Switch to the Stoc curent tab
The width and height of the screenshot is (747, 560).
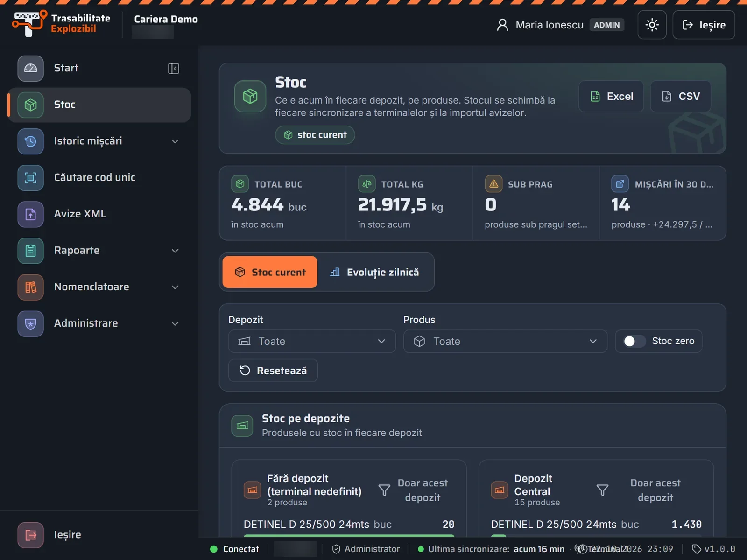tap(270, 272)
